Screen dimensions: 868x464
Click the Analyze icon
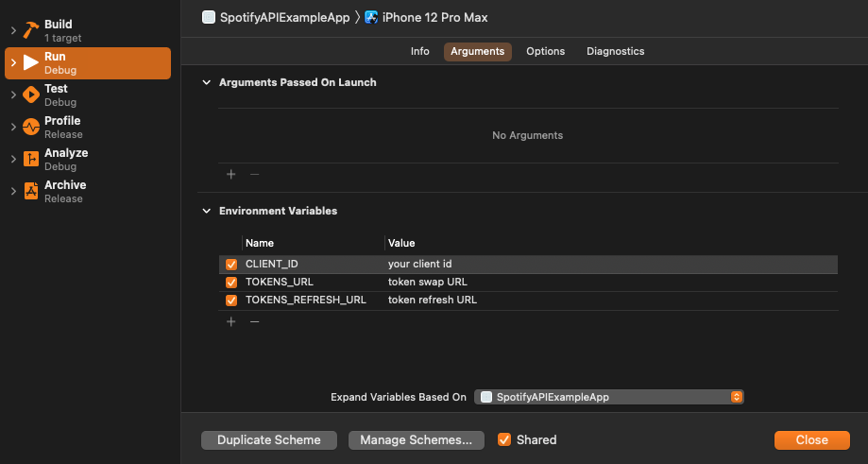point(31,159)
